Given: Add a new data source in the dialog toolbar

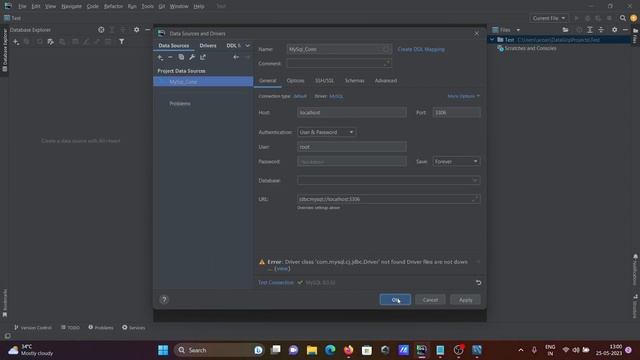Looking at the screenshot, I should (160, 58).
